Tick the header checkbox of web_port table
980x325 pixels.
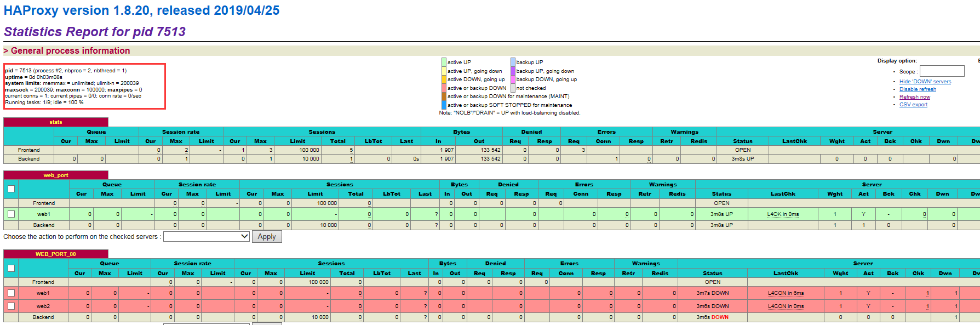tap(11, 189)
